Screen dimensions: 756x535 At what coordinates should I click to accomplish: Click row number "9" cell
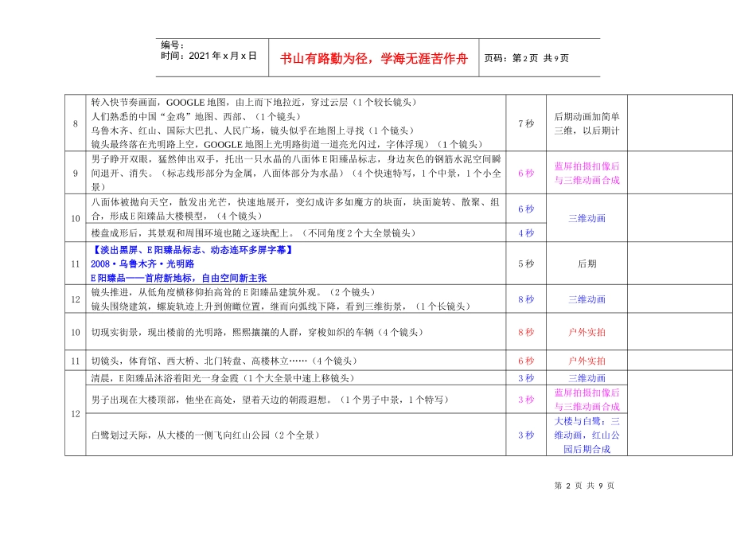76,174
